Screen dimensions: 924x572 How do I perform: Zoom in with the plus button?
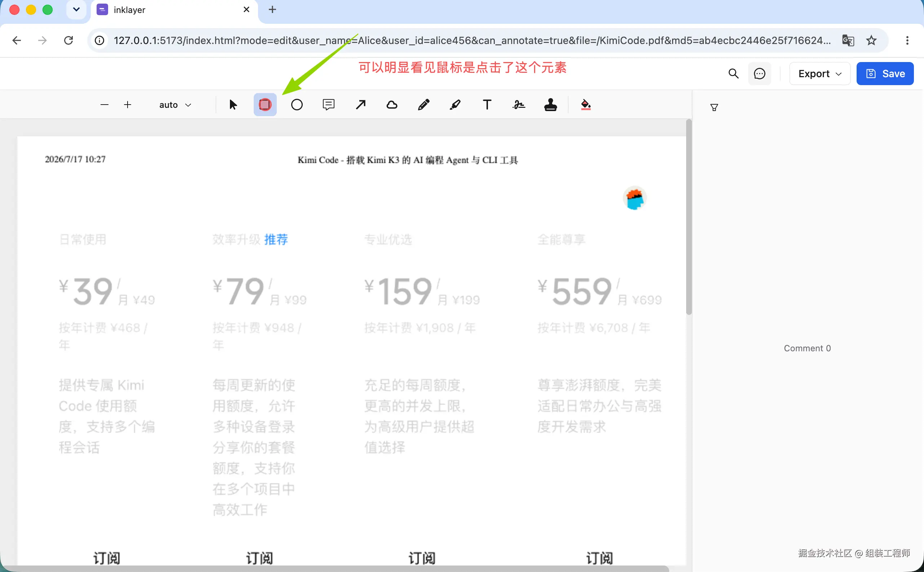click(x=128, y=105)
